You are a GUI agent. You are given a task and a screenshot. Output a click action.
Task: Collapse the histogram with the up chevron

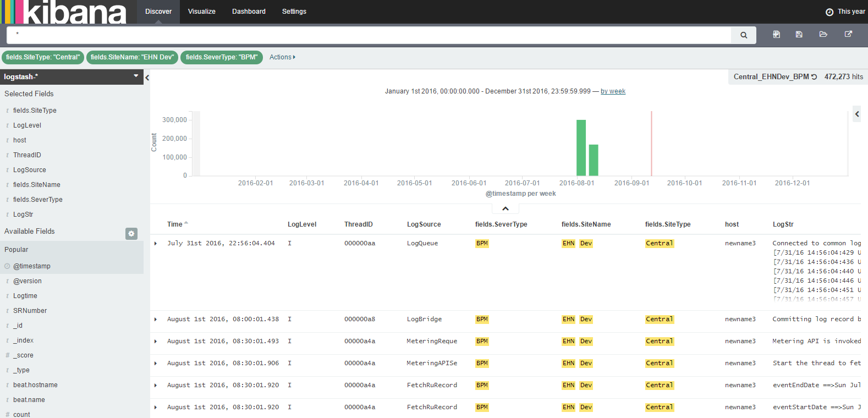point(505,208)
